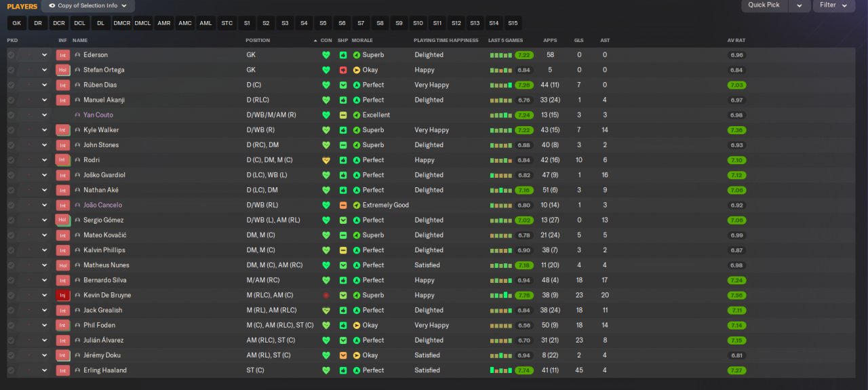
Task: Click Stefan Ortega's red match sharpness icon
Action: pyautogui.click(x=343, y=70)
